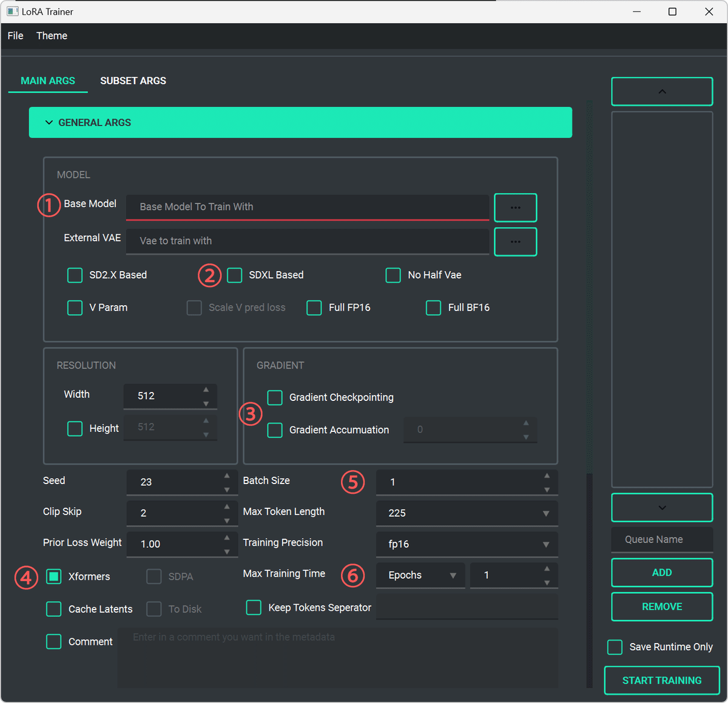This screenshot has height=703, width=728.
Task: Disable the Xformers option
Action: pos(53,576)
